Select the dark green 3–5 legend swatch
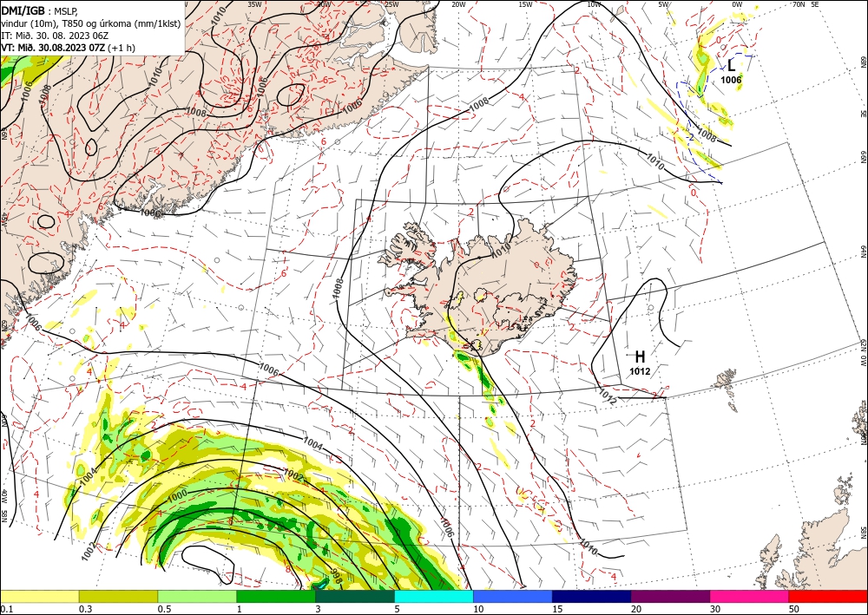Screen dimensions: 868x615 point(355,596)
